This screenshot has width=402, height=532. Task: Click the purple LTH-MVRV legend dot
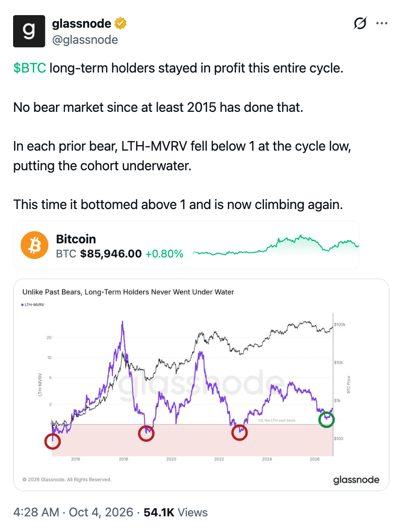pos(22,305)
